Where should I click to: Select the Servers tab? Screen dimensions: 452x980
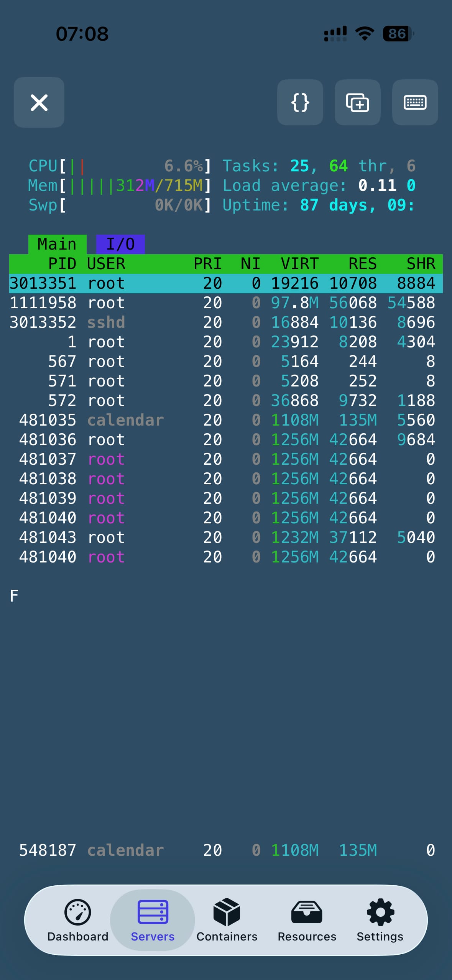click(x=153, y=920)
